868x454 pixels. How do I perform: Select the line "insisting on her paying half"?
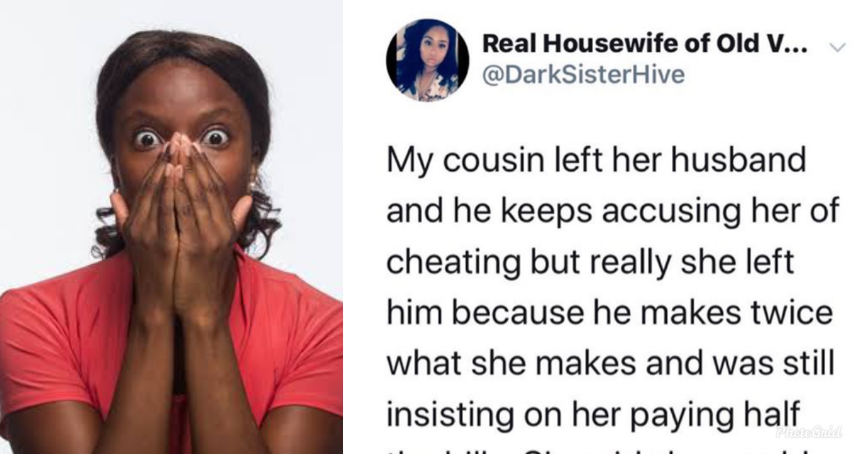point(593,415)
